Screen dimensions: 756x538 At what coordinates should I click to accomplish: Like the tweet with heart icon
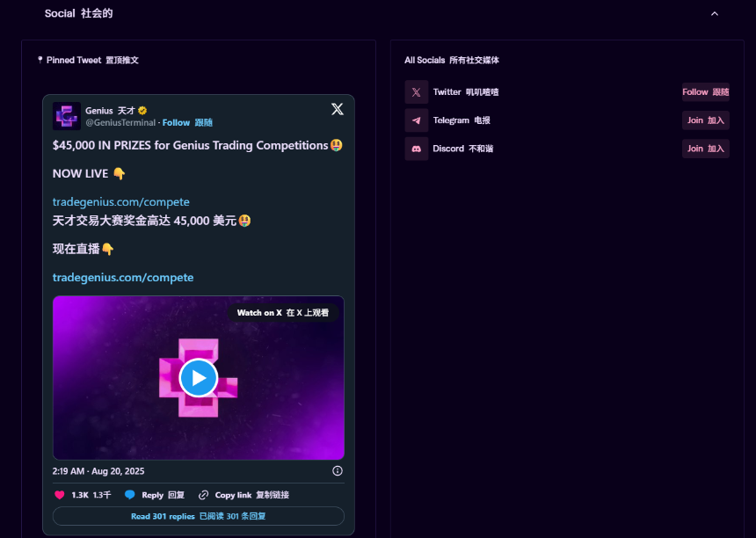[x=59, y=495]
